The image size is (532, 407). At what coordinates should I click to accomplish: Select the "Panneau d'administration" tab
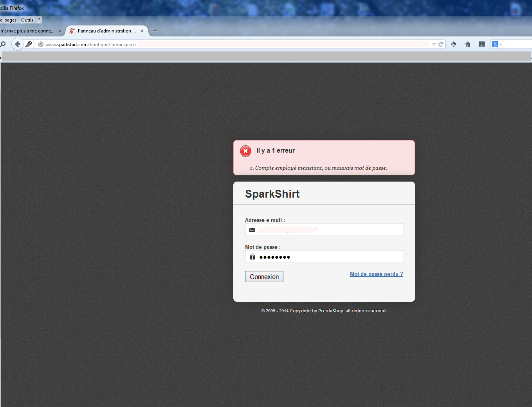(x=106, y=31)
